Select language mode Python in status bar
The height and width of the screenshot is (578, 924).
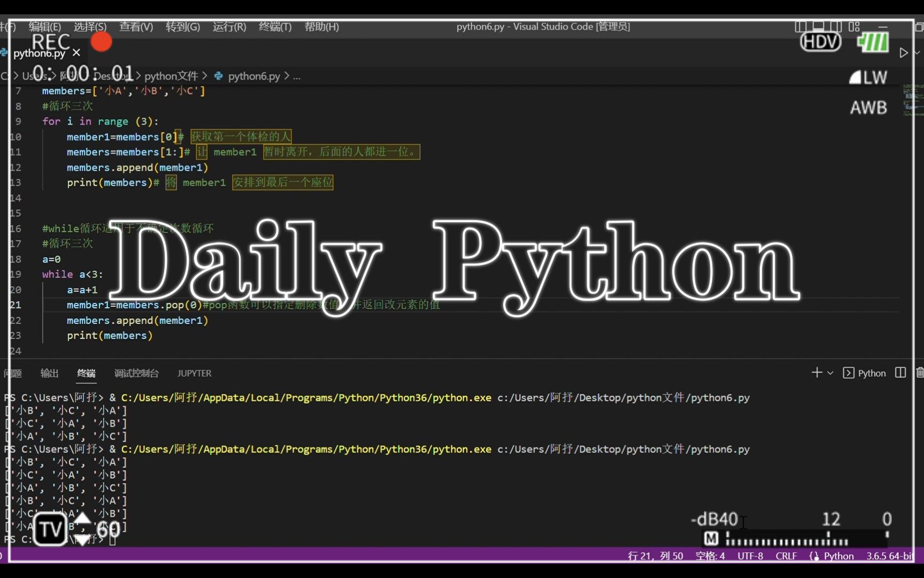[x=838, y=556]
